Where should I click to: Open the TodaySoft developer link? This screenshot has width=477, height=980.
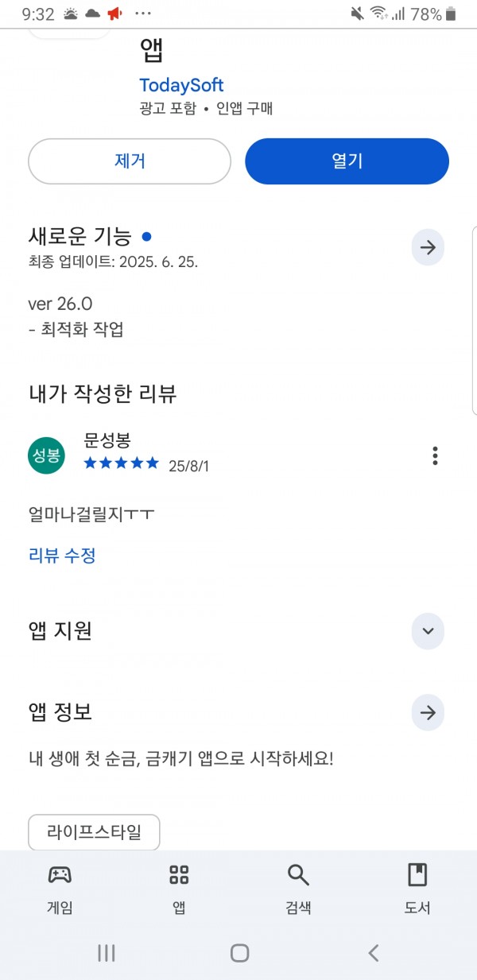pos(181,85)
